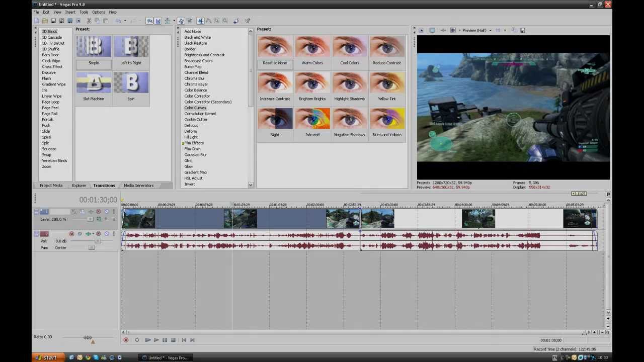Click Go to End transport button

coord(193,340)
